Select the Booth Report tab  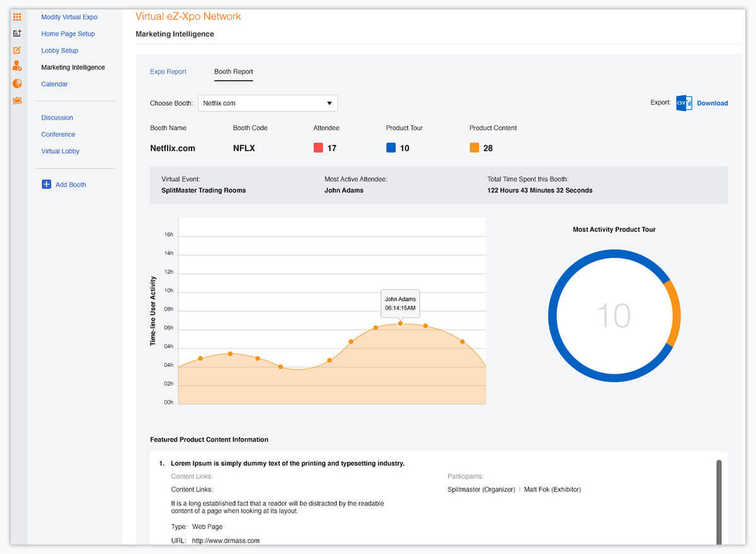[233, 72]
